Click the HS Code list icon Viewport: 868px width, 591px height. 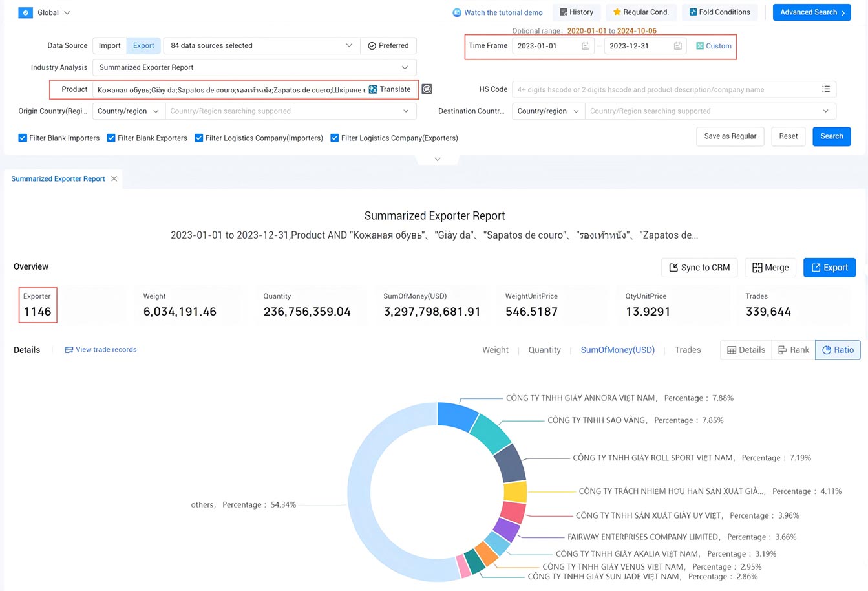click(826, 89)
